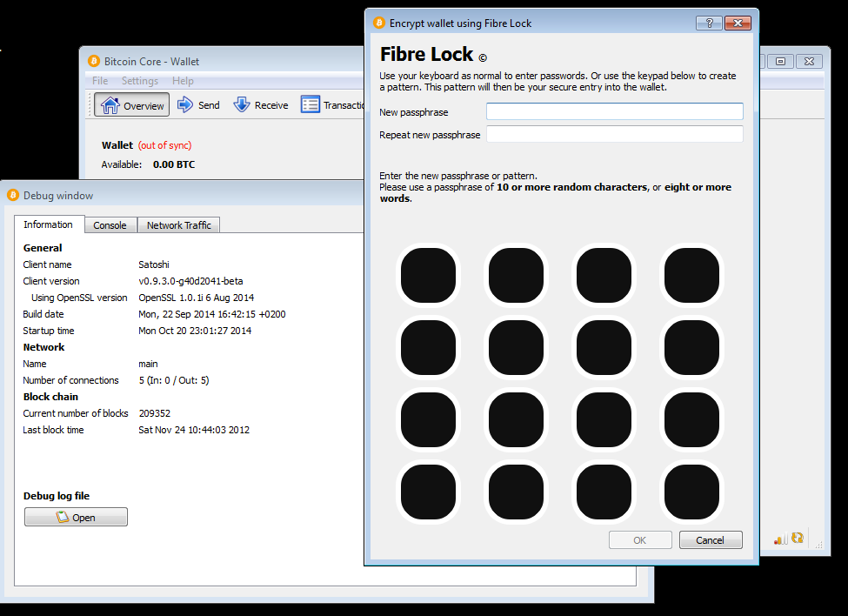Open the Help menu in Bitcoin Core
The width and height of the screenshot is (848, 616).
coord(183,81)
